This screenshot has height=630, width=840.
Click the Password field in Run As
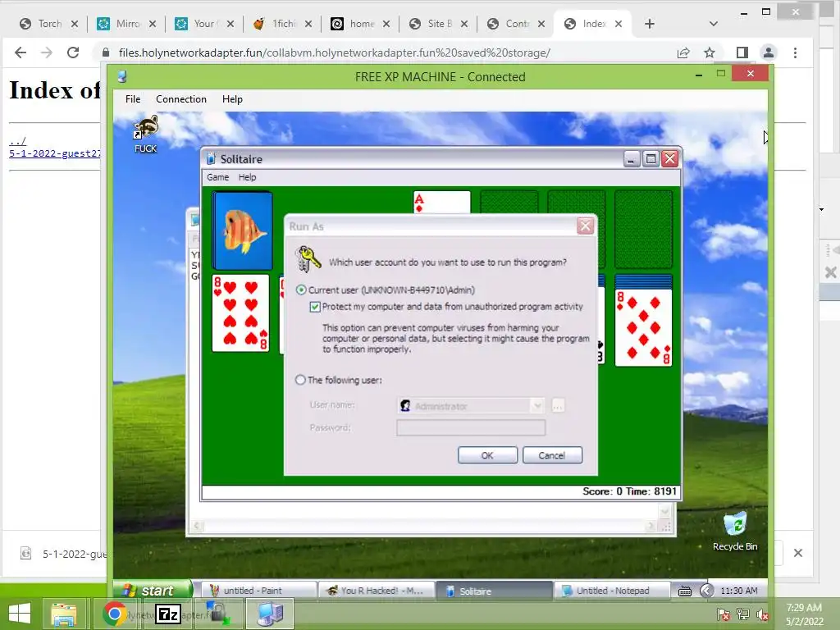[x=471, y=427]
